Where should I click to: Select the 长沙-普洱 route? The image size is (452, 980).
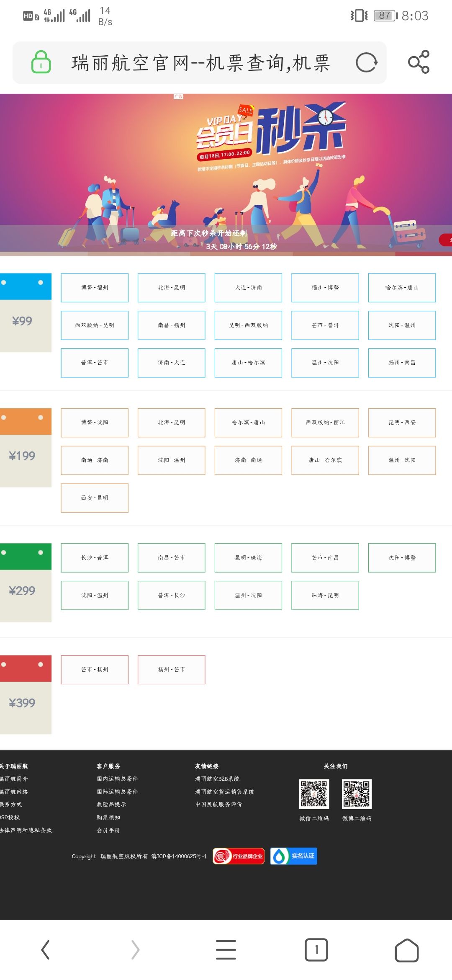(x=95, y=558)
